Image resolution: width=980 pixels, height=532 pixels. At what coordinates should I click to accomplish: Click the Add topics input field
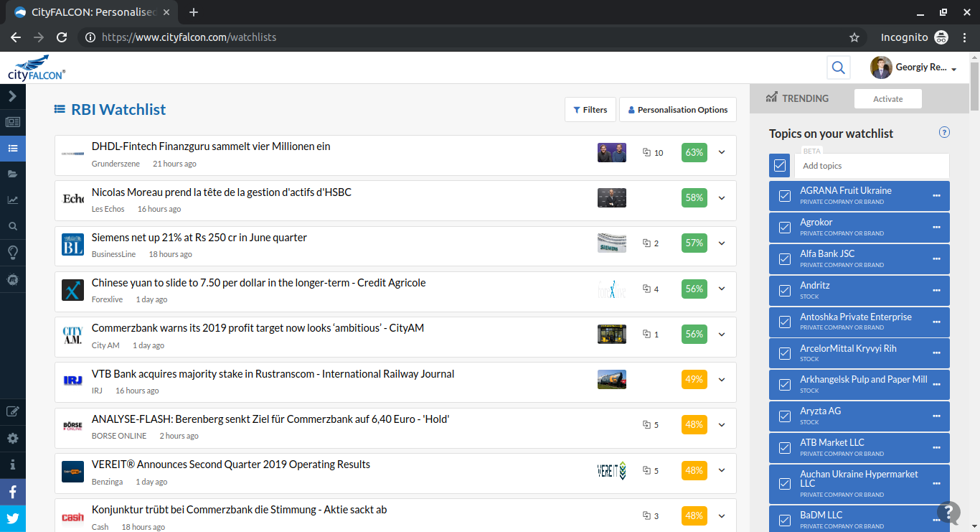(872, 166)
